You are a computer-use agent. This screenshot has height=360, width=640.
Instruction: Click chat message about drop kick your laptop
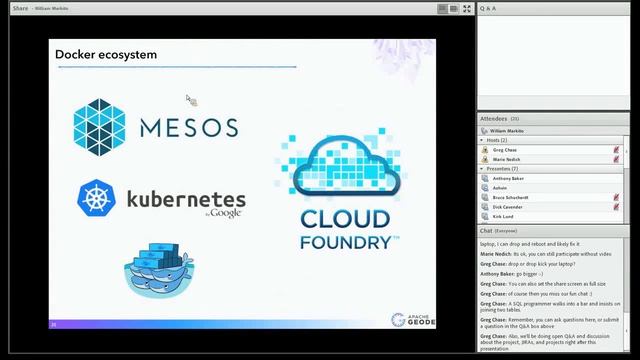[528, 264]
